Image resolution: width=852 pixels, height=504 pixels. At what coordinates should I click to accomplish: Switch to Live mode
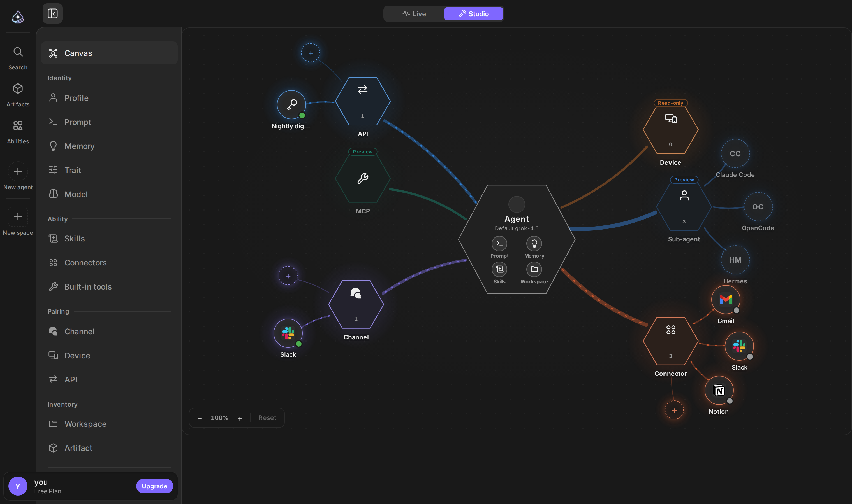click(x=414, y=14)
